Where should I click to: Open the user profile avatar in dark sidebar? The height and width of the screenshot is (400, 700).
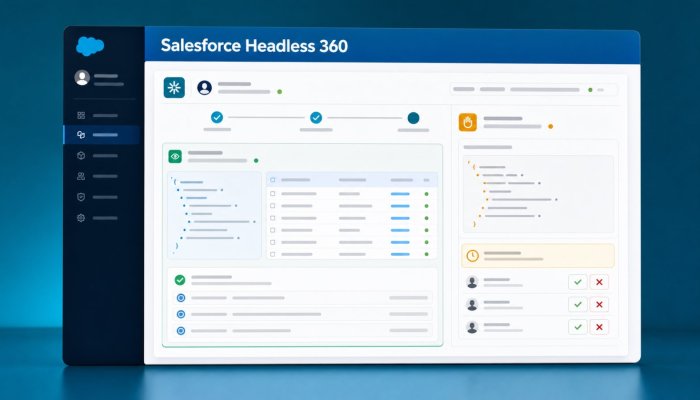point(82,78)
